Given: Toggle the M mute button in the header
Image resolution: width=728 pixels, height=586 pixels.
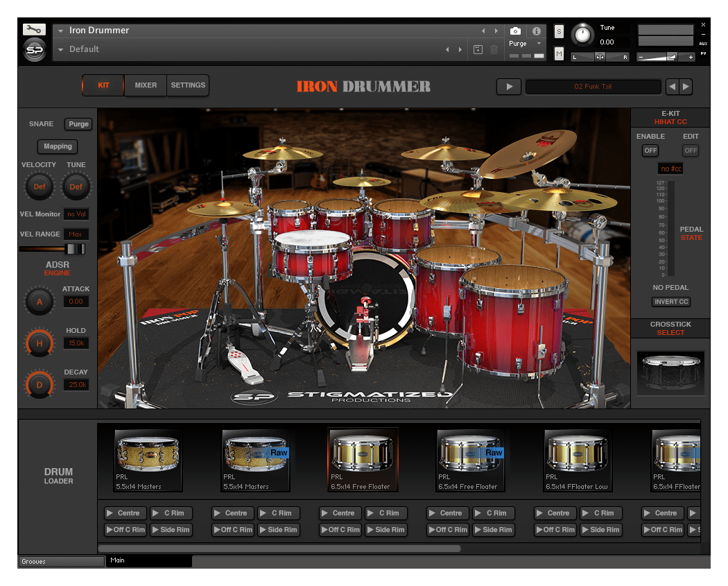Looking at the screenshot, I should click(x=559, y=53).
